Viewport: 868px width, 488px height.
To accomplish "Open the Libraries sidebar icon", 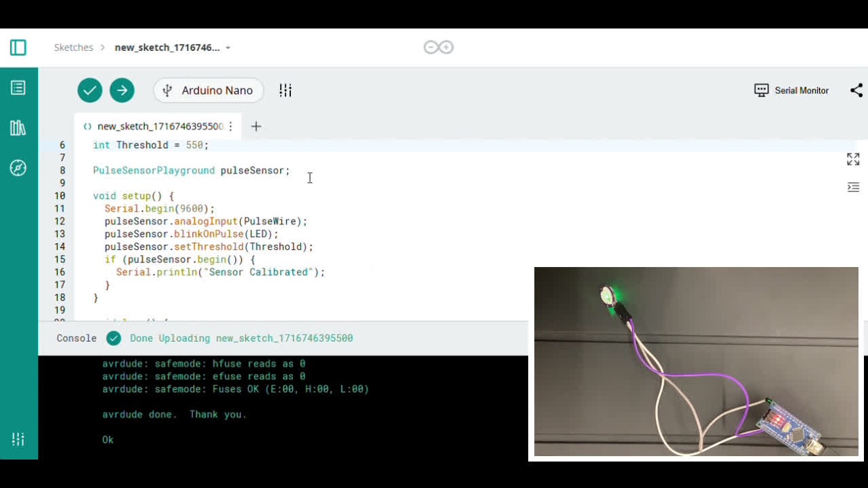I will [18, 128].
